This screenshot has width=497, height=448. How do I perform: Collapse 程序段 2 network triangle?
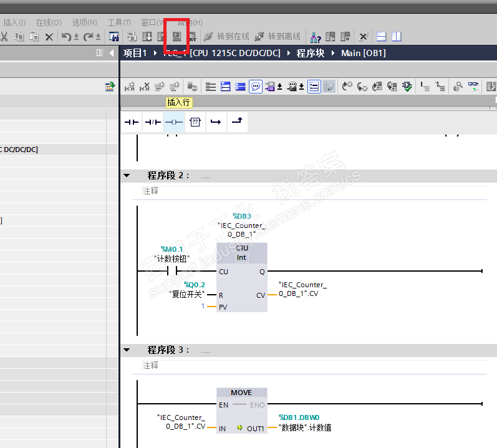pyautogui.click(x=127, y=176)
